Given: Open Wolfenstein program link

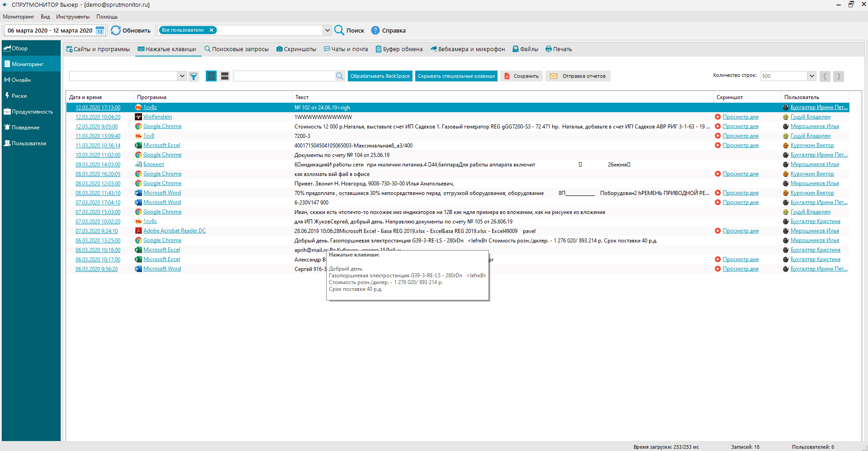Looking at the screenshot, I should pos(157,117).
